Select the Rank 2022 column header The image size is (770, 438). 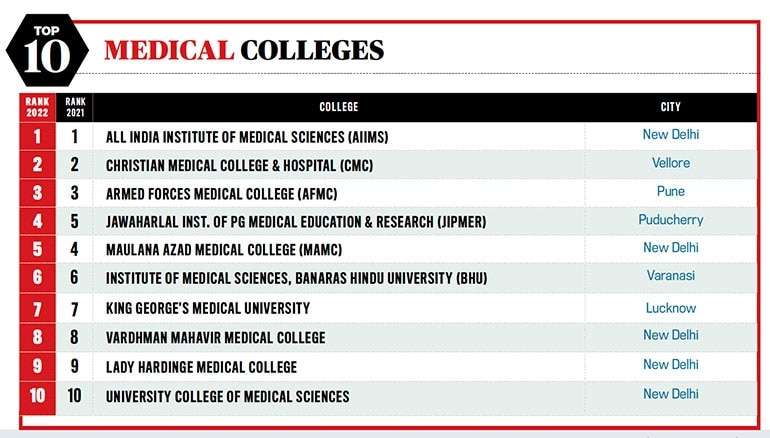(x=38, y=107)
